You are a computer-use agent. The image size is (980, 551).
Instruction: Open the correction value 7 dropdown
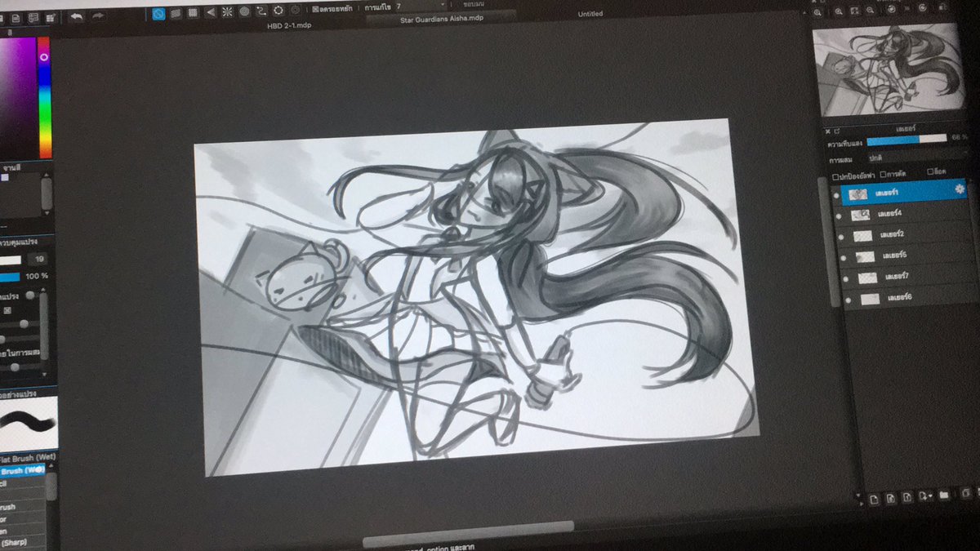click(x=423, y=6)
